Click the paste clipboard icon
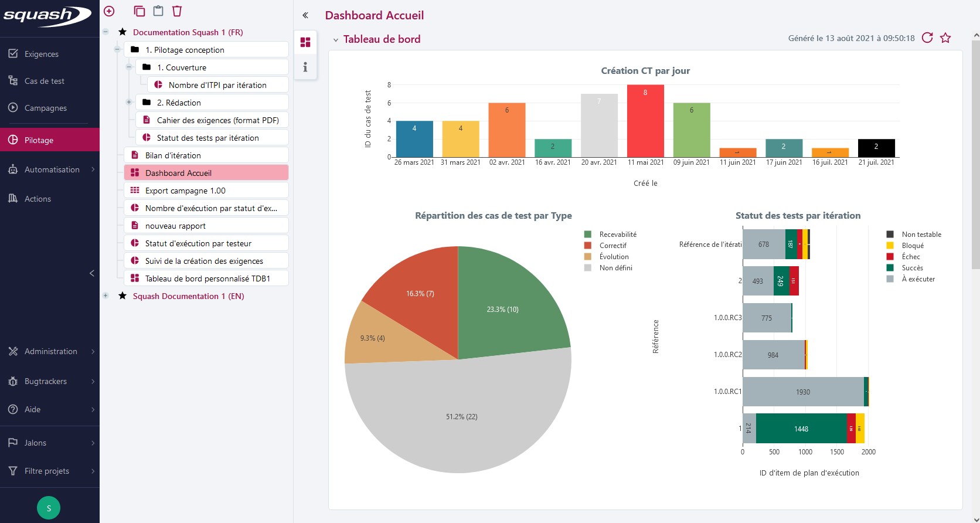Screen dimensions: 980x523 point(158,11)
